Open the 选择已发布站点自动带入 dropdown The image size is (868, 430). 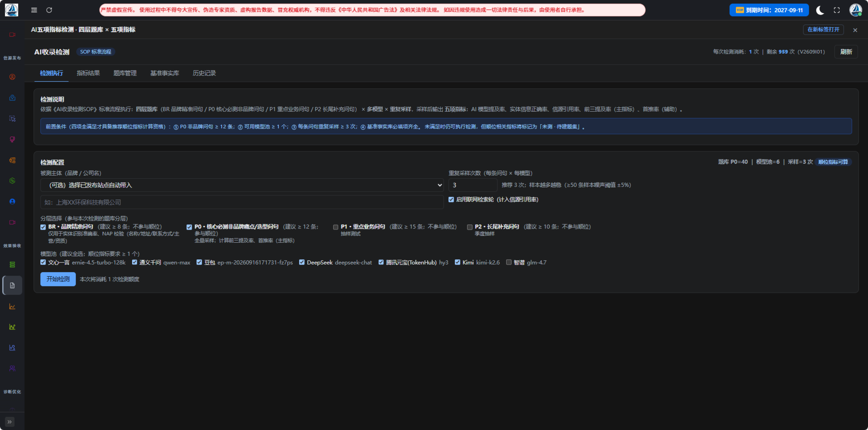click(242, 185)
